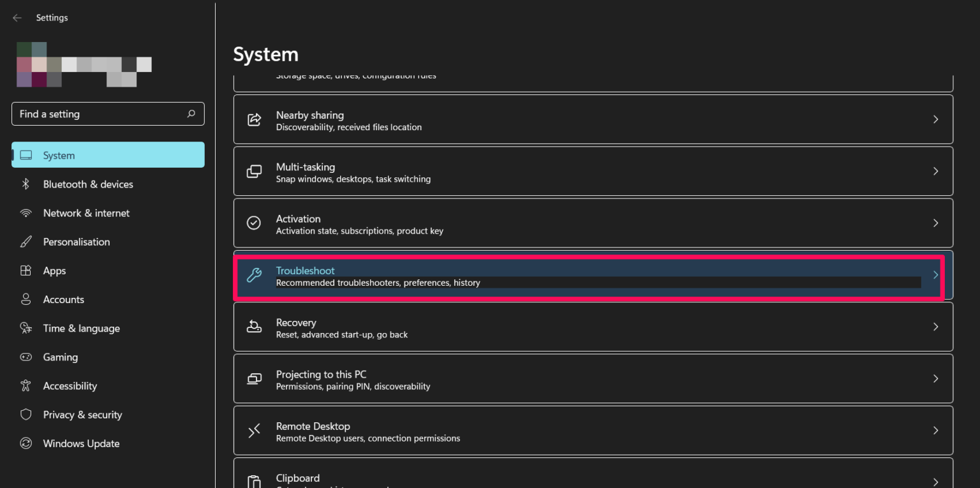Expand the Nearby sharing row chevron

935,119
